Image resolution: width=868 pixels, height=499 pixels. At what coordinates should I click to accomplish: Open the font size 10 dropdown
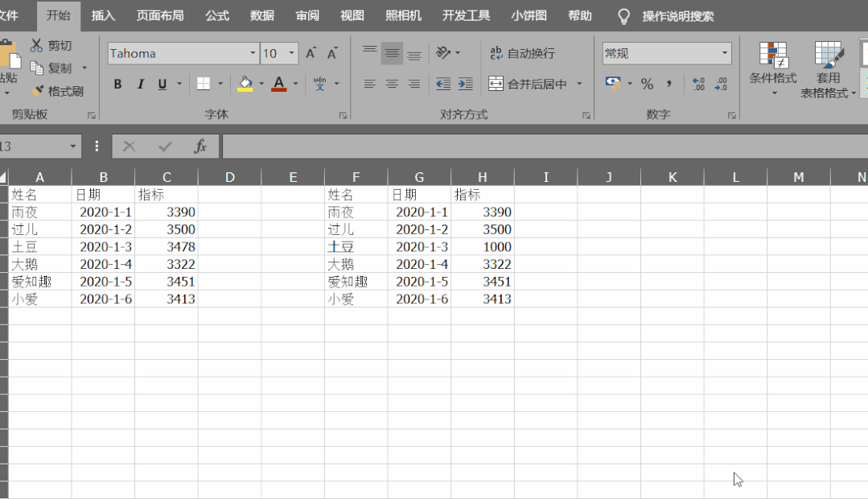292,53
